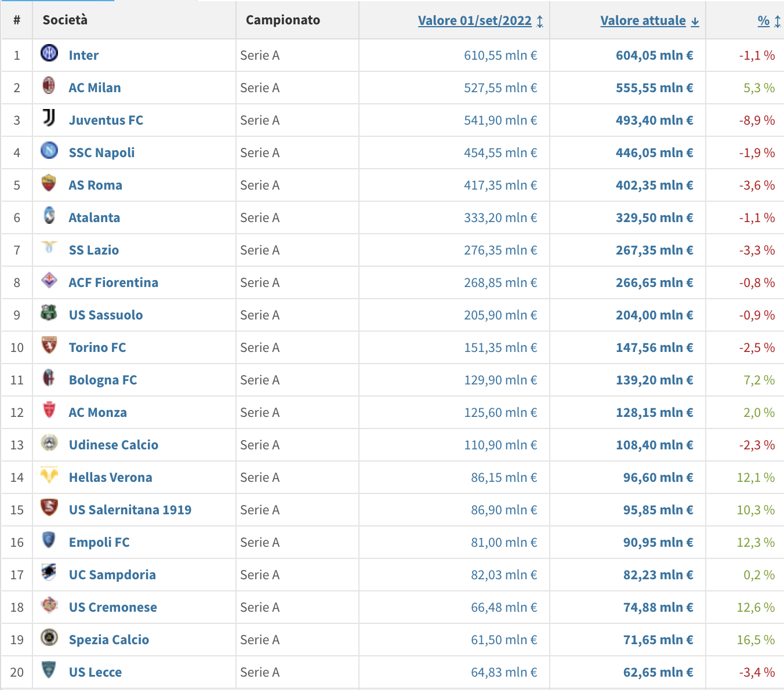Click Napoli's current value 446,05 mln €

(655, 152)
